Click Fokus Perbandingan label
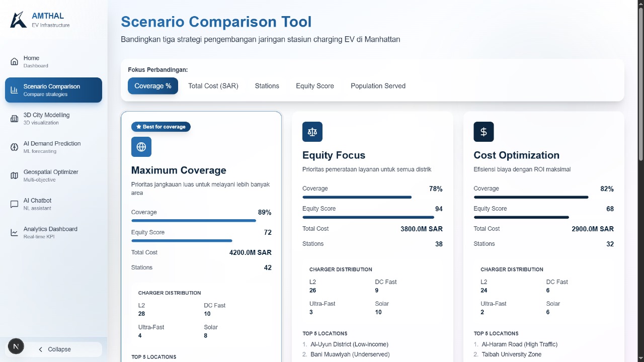 click(x=158, y=70)
